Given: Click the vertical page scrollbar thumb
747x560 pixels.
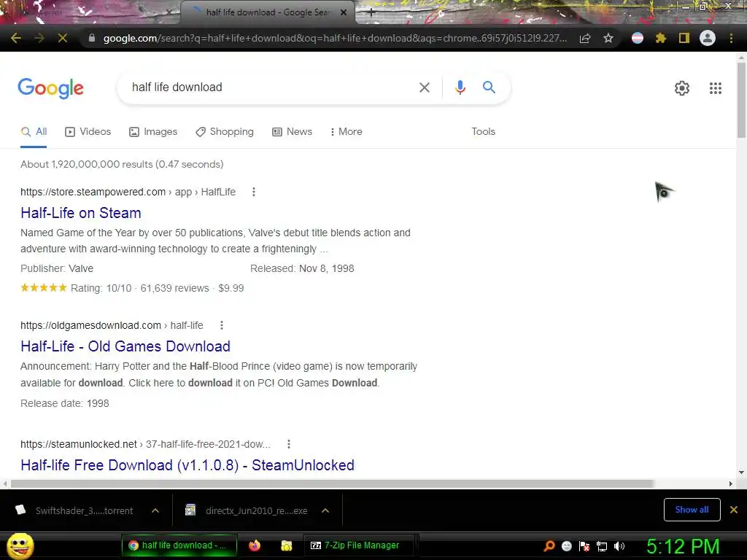Looking at the screenshot, I should (741, 99).
